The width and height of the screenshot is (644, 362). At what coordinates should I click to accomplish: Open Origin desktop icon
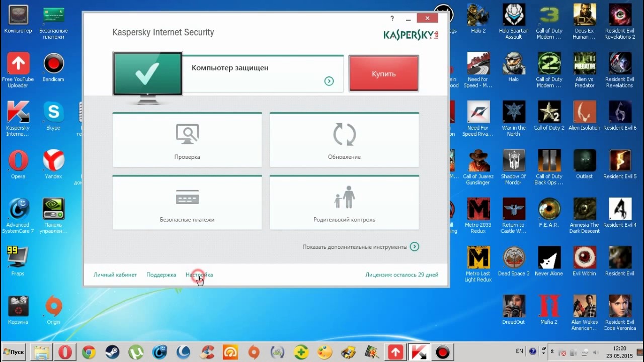click(53, 310)
